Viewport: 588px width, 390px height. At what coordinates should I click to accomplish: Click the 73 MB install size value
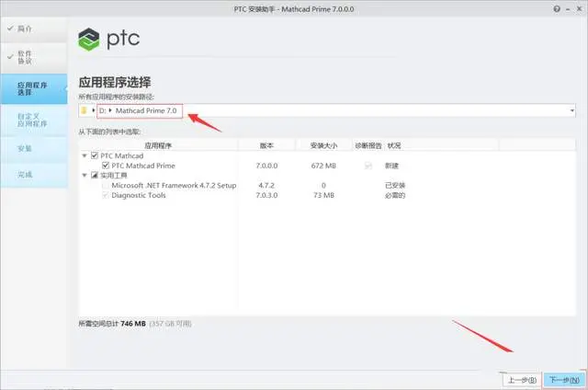pos(323,195)
